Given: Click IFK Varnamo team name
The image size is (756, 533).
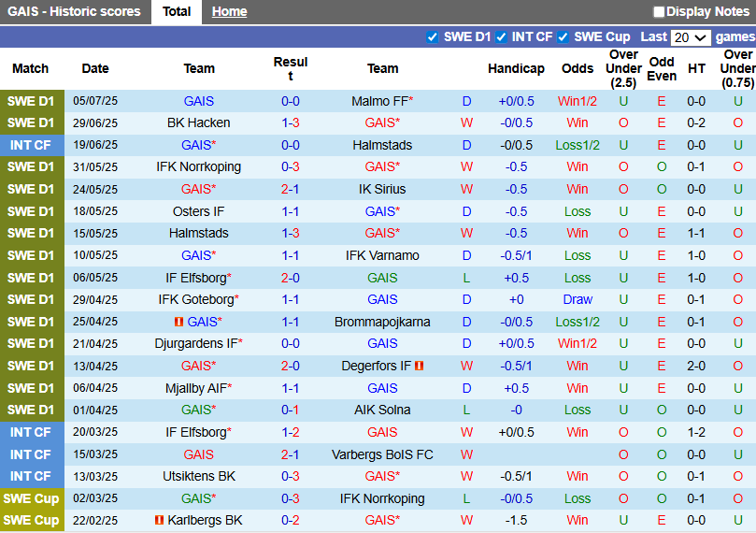Looking at the screenshot, I should coord(382,255).
